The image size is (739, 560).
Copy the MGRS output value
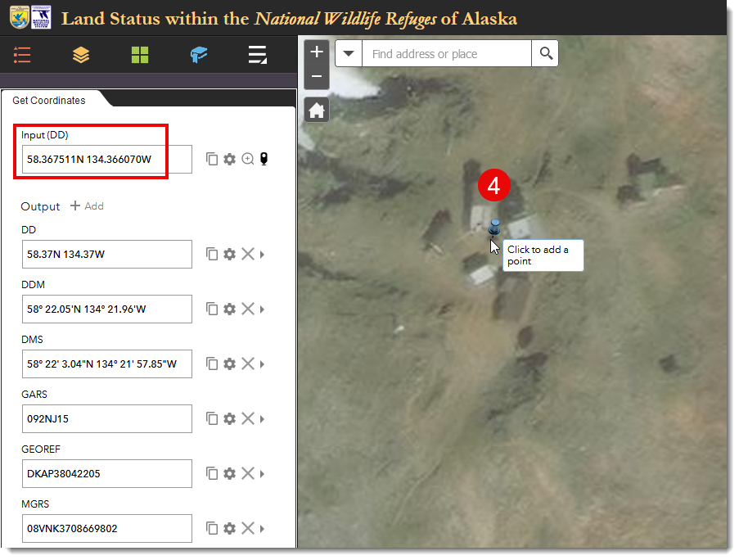click(x=212, y=528)
